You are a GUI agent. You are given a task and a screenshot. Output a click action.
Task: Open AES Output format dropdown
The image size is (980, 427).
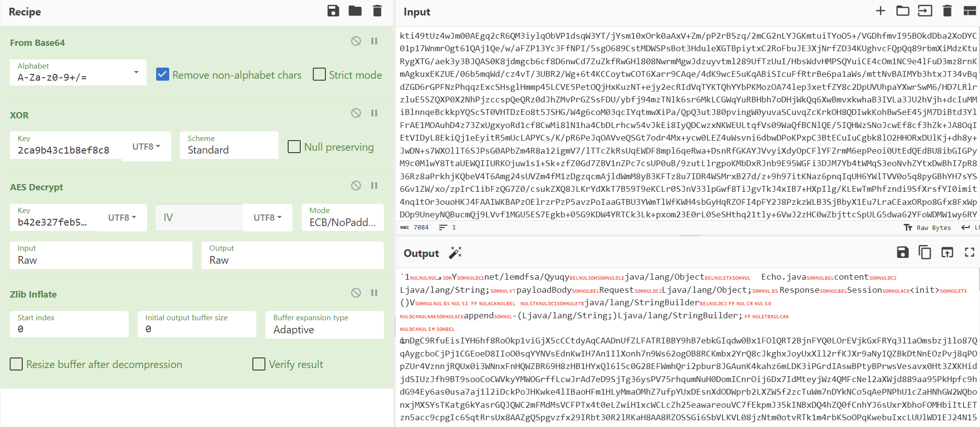click(293, 255)
